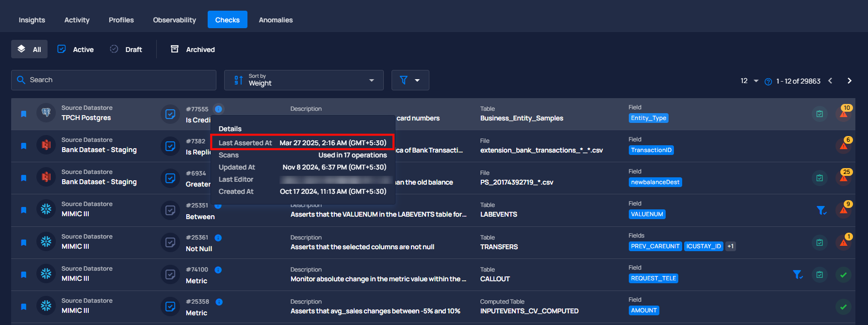Click the ICUSTAY_ID field tag
The image size is (868, 325).
click(x=704, y=246)
